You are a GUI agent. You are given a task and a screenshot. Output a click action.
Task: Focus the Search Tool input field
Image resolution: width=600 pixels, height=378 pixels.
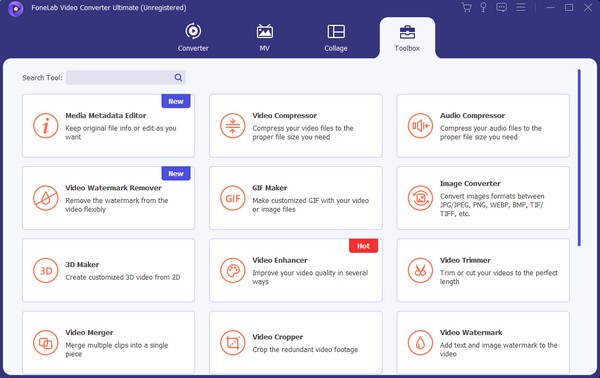tap(126, 78)
